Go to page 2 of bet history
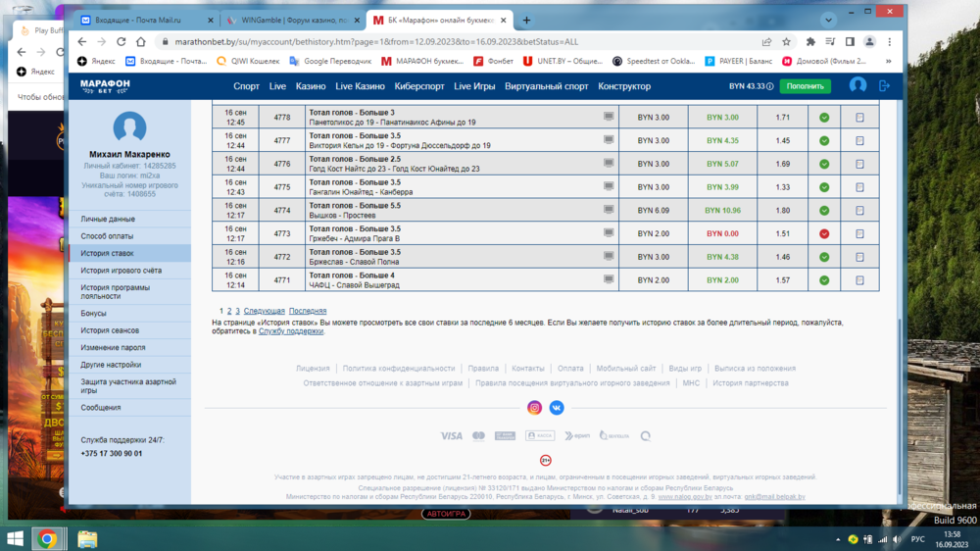The height and width of the screenshot is (551, 980). 228,311
